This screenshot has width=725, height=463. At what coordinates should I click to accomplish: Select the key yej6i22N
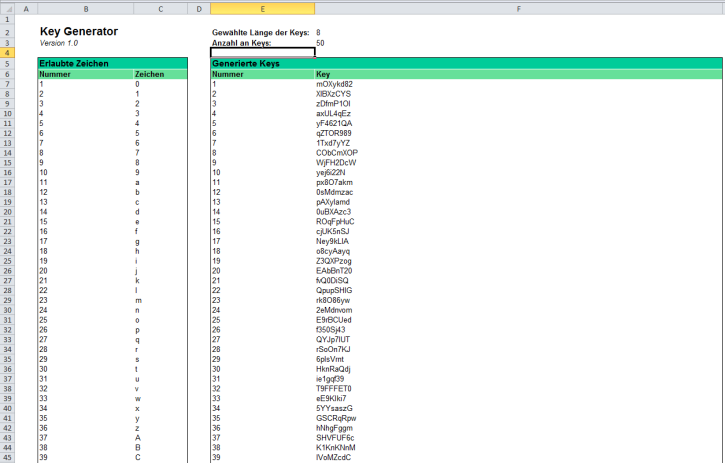pyautogui.click(x=331, y=173)
